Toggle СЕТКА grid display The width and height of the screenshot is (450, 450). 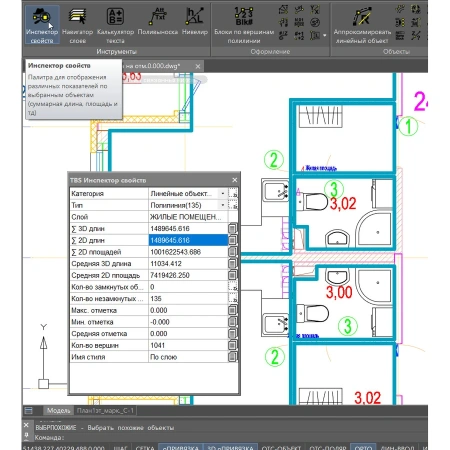click(145, 447)
